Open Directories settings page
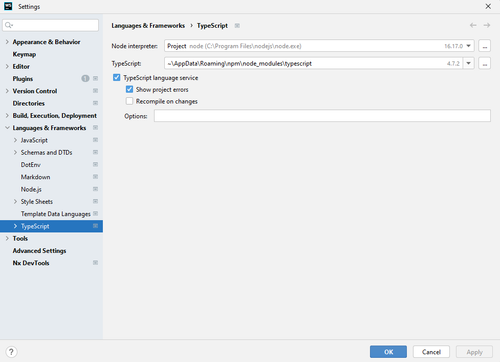500x362 pixels. (x=29, y=103)
